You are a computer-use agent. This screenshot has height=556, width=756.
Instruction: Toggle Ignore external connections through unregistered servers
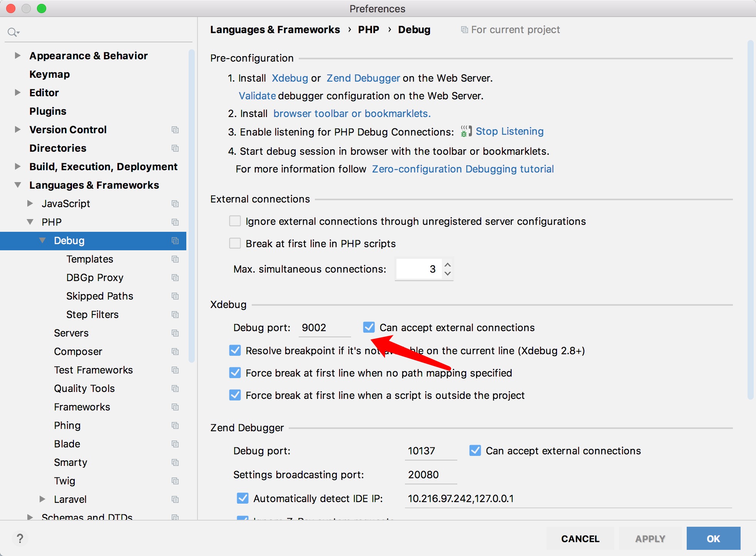[x=235, y=221]
